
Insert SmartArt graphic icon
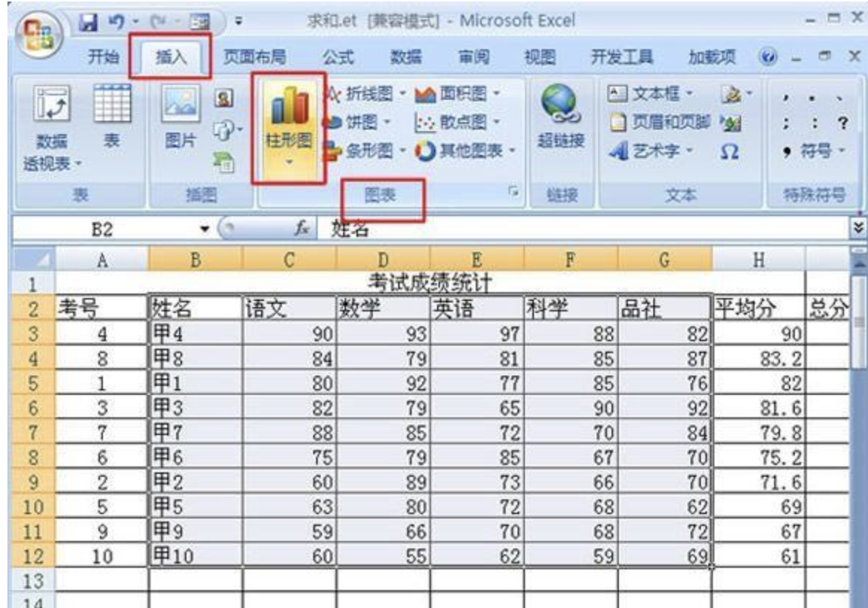[224, 162]
